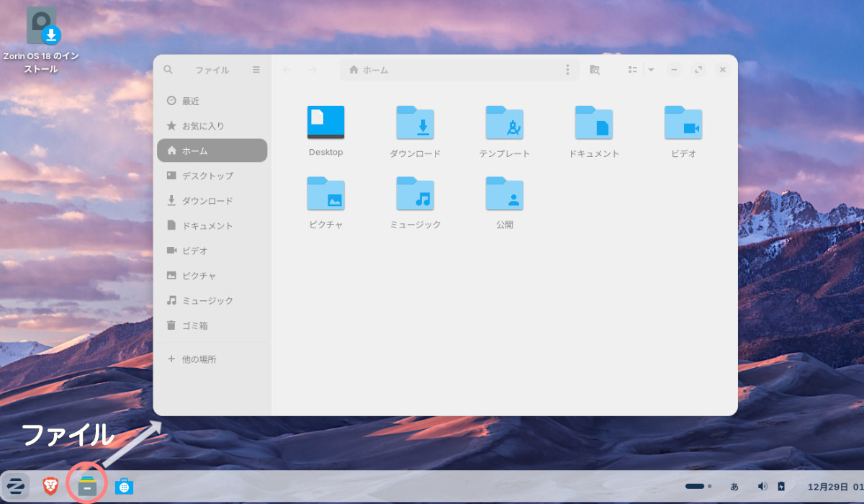Open the ダウンロード folder icon
The image size is (864, 504).
pos(415,123)
